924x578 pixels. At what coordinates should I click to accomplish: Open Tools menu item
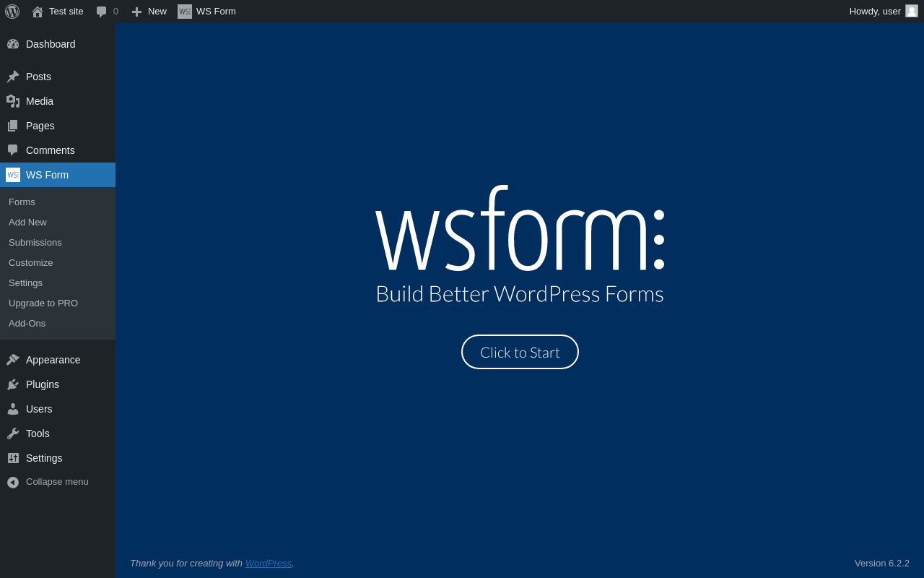58,433
